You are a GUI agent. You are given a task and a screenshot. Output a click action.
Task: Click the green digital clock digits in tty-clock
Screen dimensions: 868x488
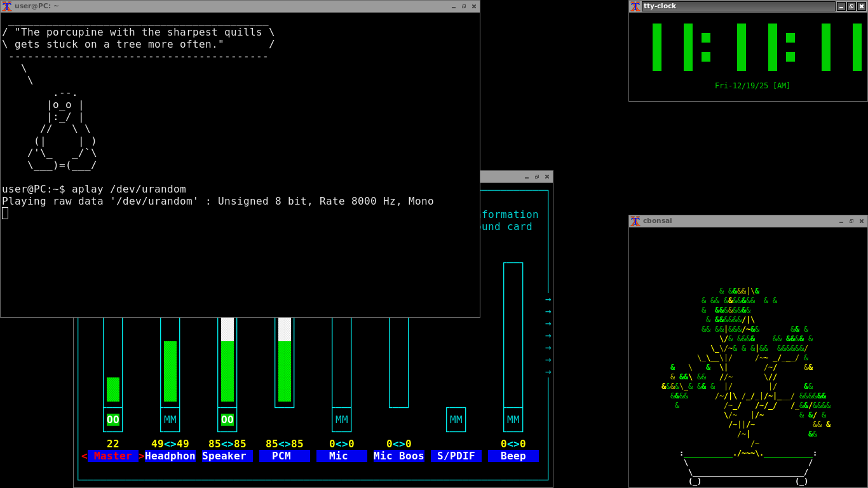pos(757,48)
